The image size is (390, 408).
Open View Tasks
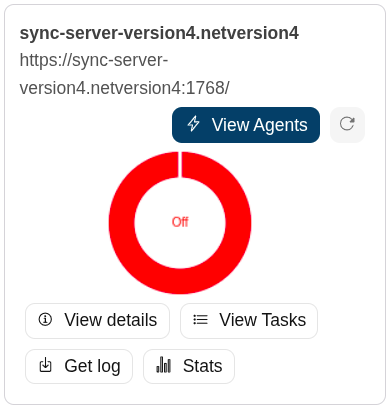249,321
